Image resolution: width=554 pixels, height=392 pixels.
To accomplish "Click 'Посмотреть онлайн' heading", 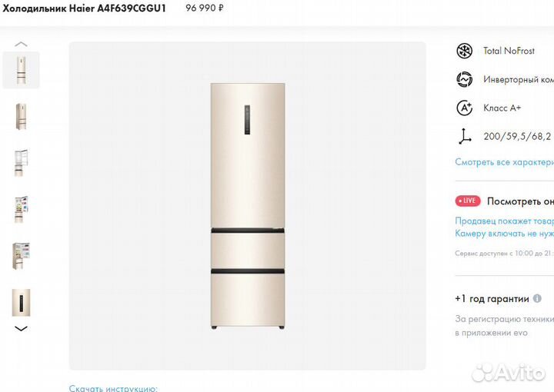I will pos(520,201).
